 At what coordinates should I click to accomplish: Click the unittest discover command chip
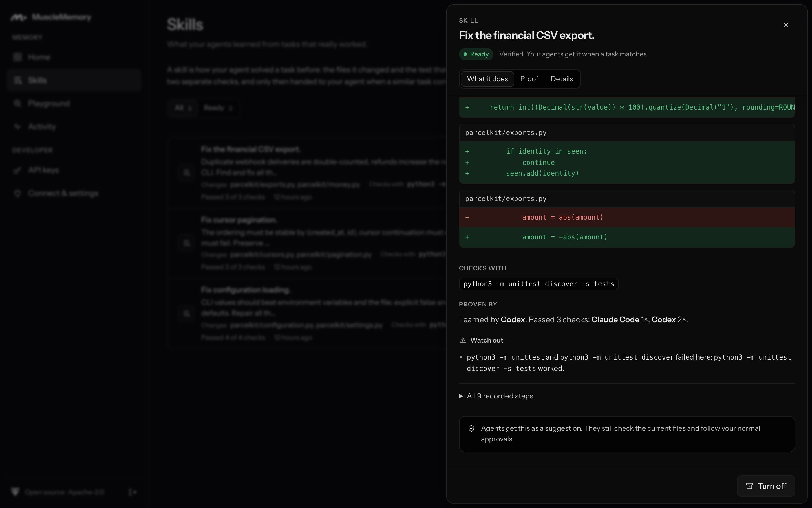coord(539,284)
